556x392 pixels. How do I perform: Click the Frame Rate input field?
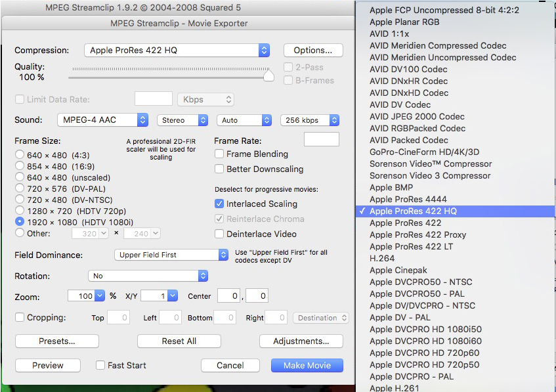click(321, 139)
